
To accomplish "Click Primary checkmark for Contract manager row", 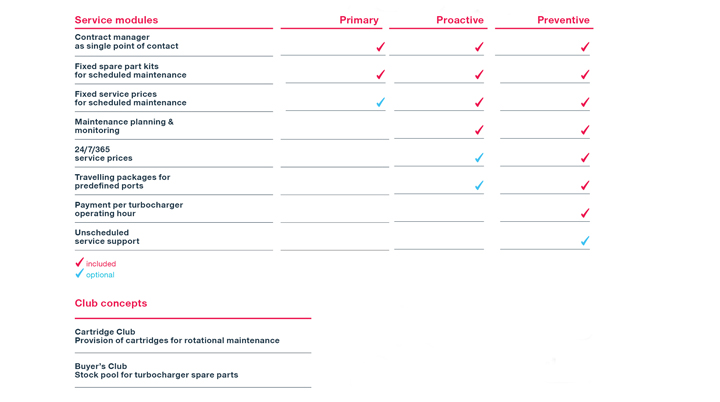I will (x=380, y=47).
